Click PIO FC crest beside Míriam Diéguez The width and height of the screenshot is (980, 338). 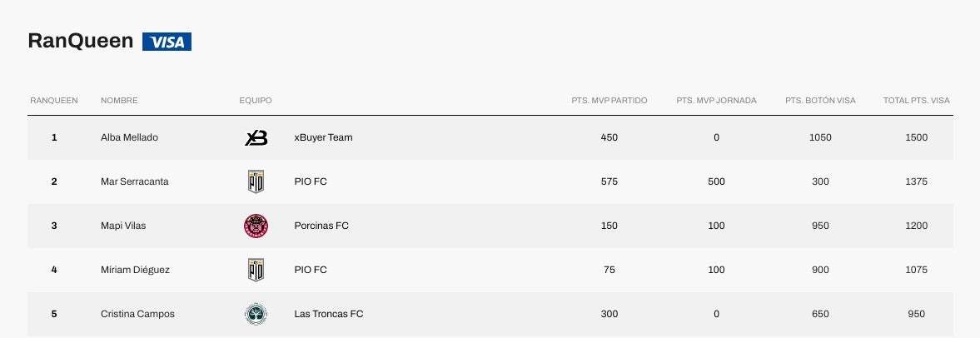point(256,270)
